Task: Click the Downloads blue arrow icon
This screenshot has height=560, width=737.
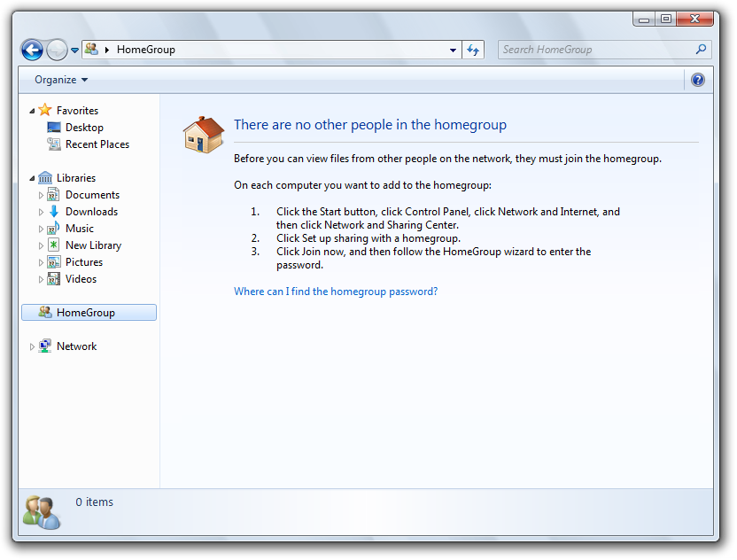Action: pos(54,211)
